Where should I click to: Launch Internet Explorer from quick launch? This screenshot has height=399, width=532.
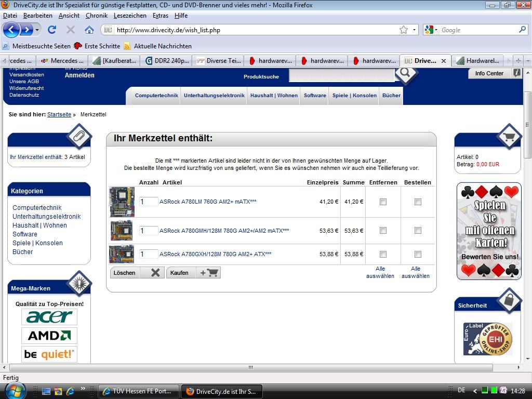70,391
